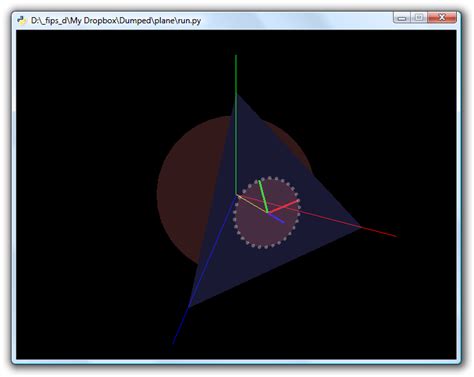This screenshot has width=474, height=377.
Task: Select the thick green vector inside the dotted circle
Action: [263, 196]
